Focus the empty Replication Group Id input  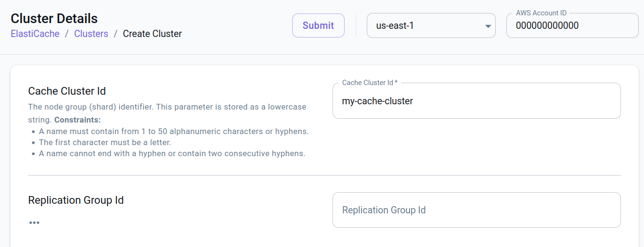476,210
